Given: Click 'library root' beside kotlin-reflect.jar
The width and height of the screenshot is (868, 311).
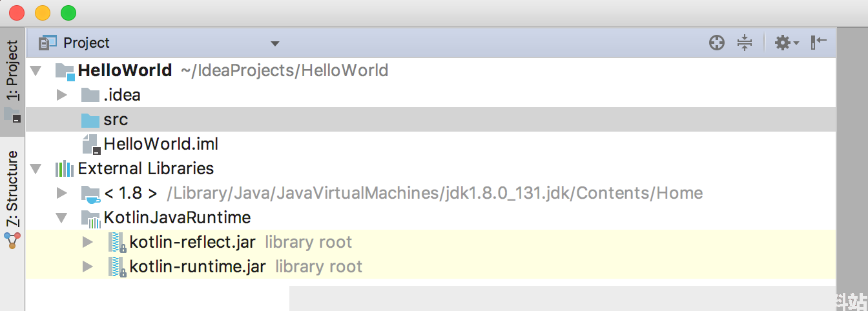Looking at the screenshot, I should point(309,243).
